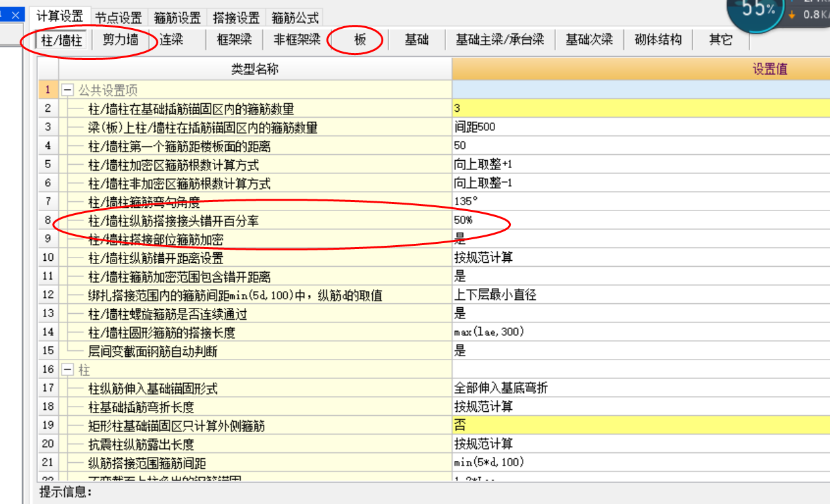Open the 向上取整-1 value cell
This screenshot has width=830, height=504.
(x=641, y=183)
